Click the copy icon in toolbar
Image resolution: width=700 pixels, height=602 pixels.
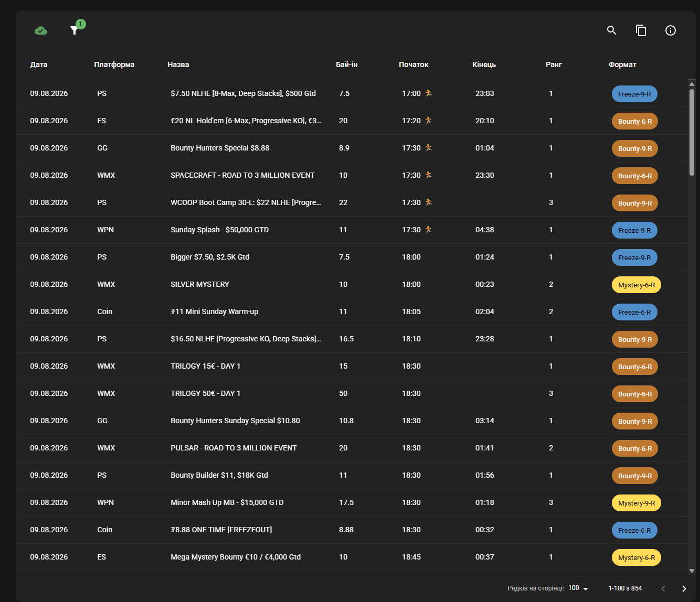click(x=641, y=30)
